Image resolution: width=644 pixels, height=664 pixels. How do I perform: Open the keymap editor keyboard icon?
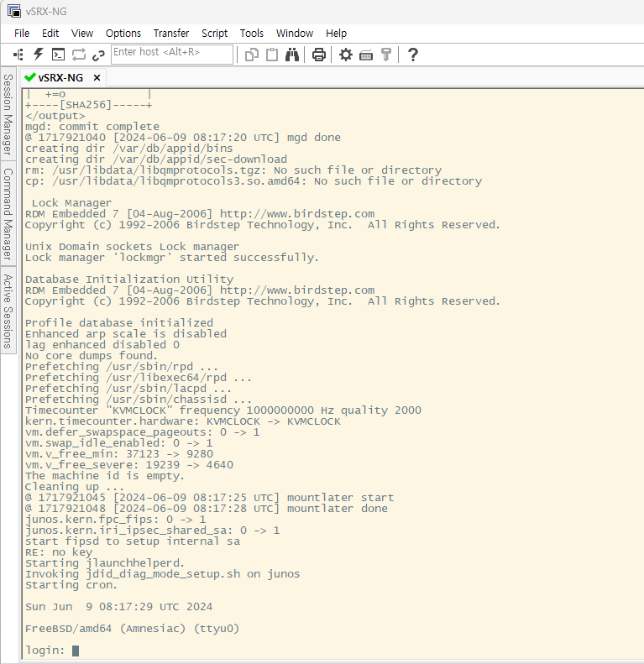point(366,55)
